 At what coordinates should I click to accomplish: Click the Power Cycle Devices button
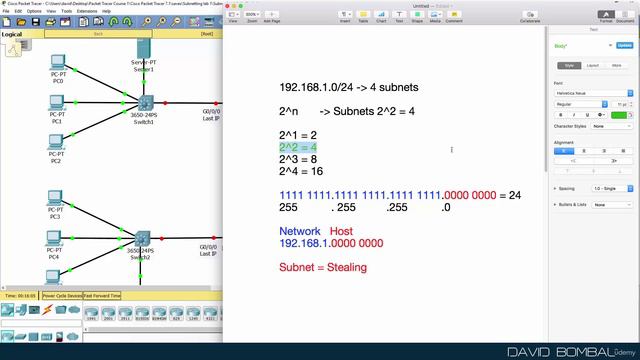pyautogui.click(x=62, y=296)
